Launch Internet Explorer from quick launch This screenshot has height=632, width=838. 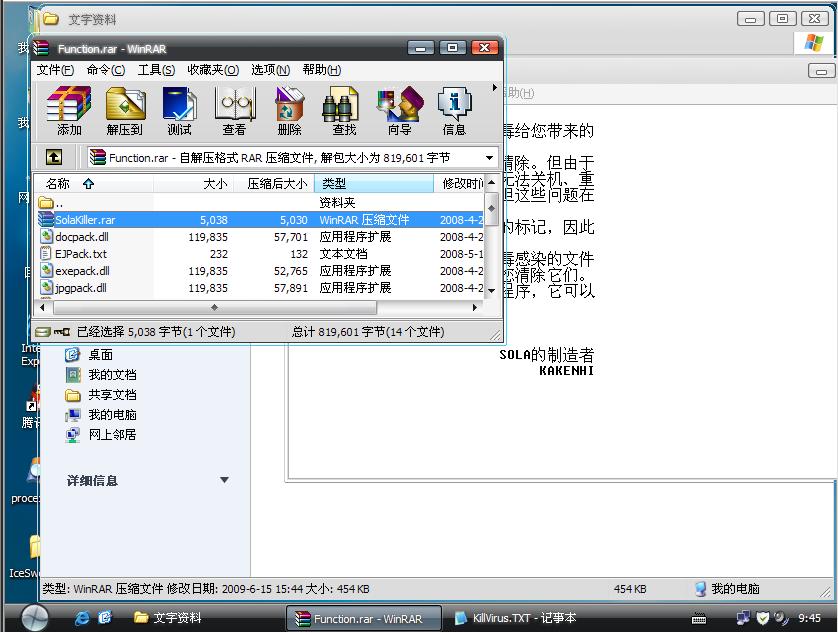coord(82,618)
